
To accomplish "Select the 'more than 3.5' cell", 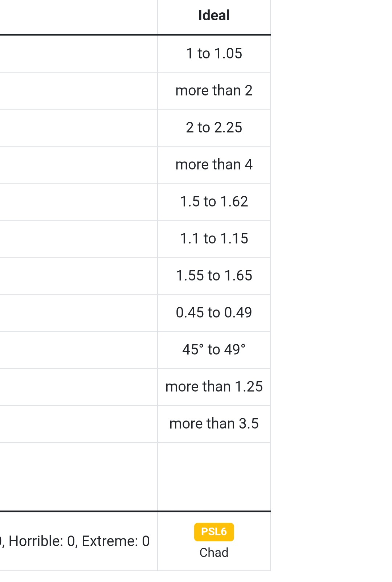I will [x=214, y=424].
